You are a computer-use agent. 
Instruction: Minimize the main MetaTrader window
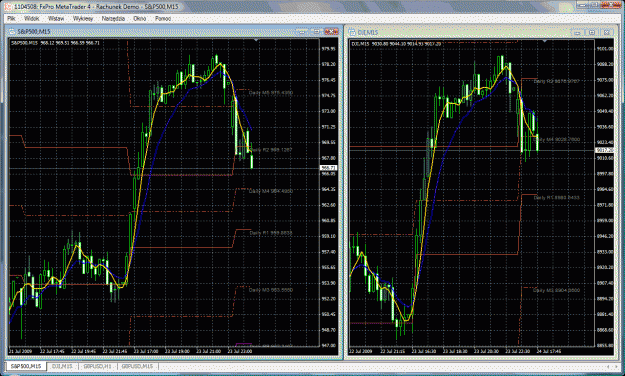(x=583, y=5)
